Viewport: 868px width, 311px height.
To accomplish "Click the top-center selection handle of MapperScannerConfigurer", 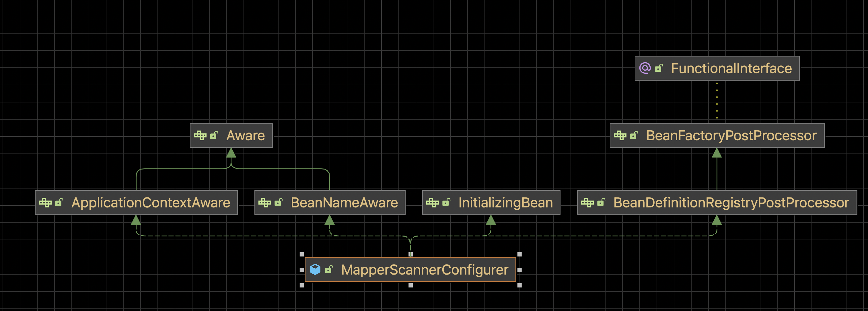I will pos(410,254).
